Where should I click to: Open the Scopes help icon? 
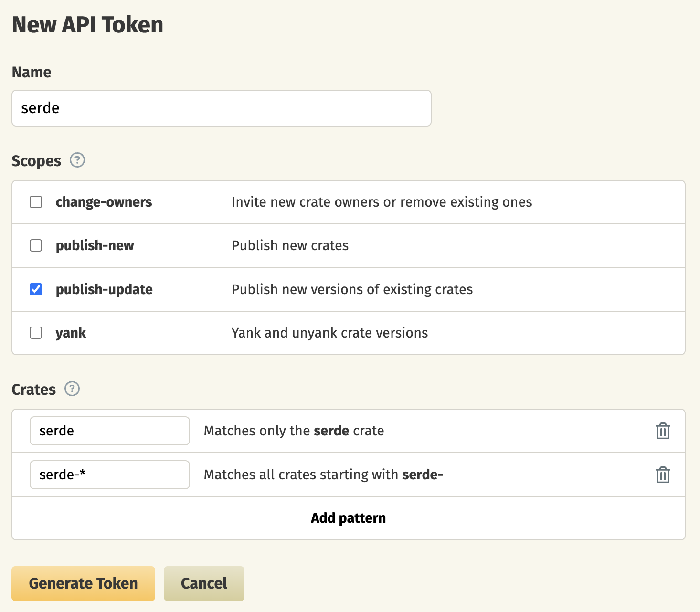(x=77, y=160)
